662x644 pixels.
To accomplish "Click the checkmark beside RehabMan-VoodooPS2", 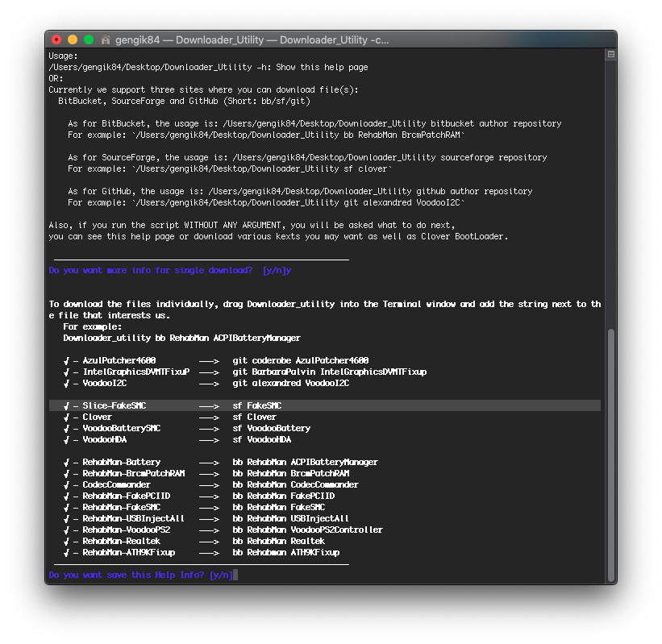I will click(x=66, y=530).
